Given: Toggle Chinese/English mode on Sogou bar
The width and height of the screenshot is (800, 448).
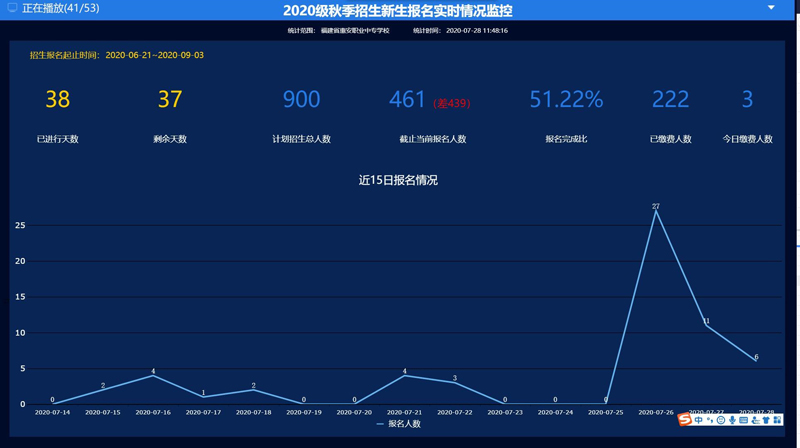Looking at the screenshot, I should 698,420.
